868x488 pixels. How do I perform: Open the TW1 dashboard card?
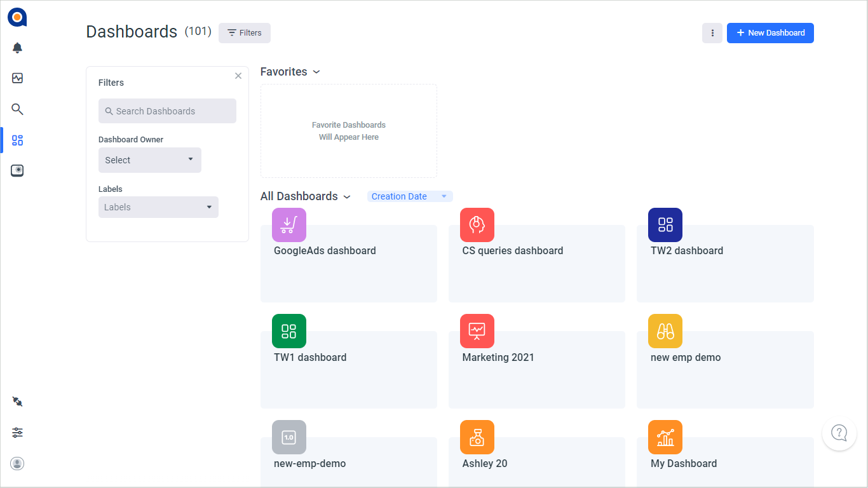point(349,370)
